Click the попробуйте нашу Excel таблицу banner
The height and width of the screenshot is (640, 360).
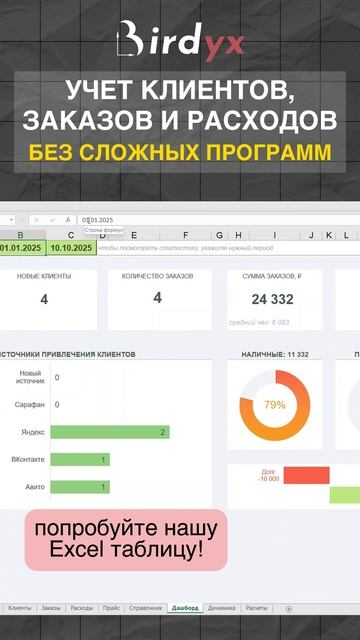[126, 540]
